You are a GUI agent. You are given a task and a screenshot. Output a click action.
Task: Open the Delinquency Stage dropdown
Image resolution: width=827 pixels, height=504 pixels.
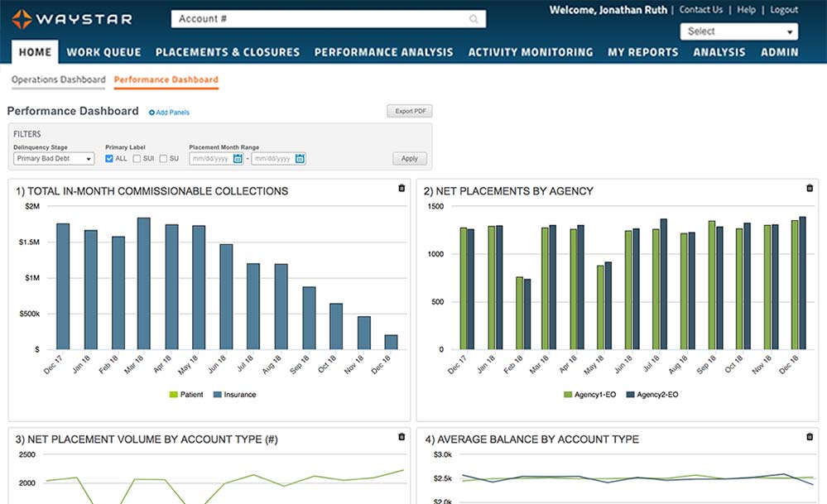click(x=54, y=159)
